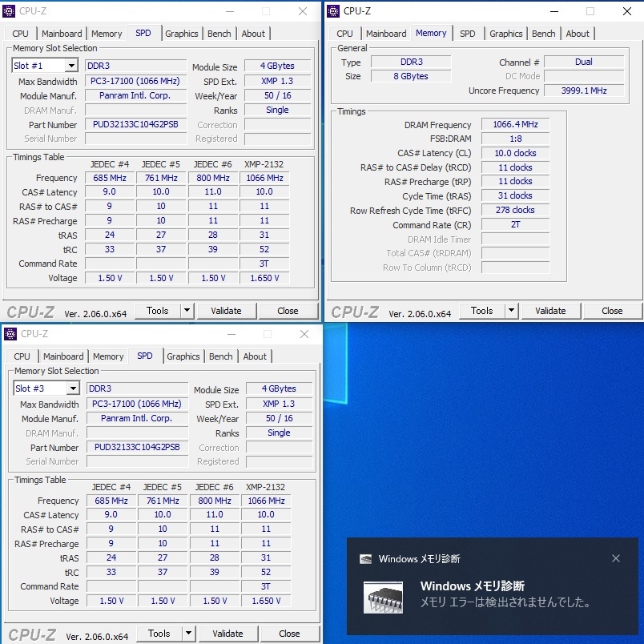The height and width of the screenshot is (644, 644).
Task: Open the About tab in the Memory window
Action: pos(578,34)
